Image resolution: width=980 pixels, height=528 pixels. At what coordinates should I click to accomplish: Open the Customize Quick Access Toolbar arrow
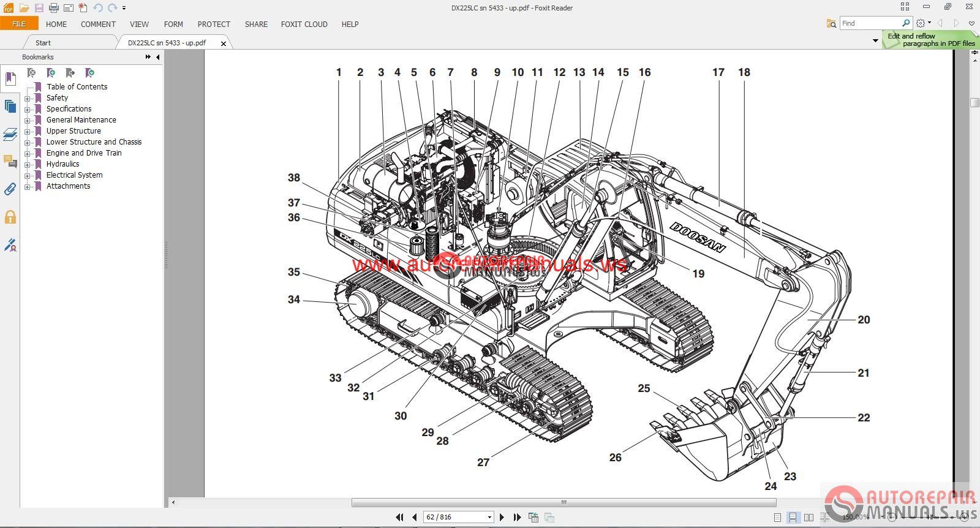[x=124, y=8]
